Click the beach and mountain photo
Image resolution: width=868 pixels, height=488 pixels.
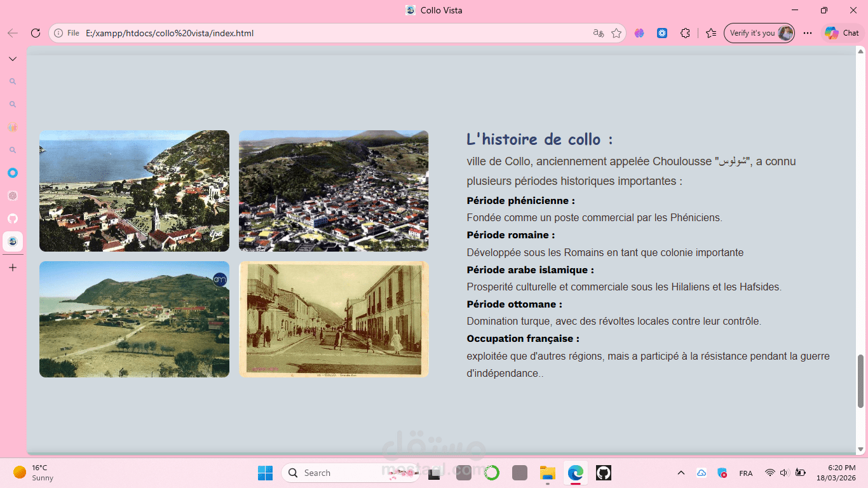coord(134,319)
